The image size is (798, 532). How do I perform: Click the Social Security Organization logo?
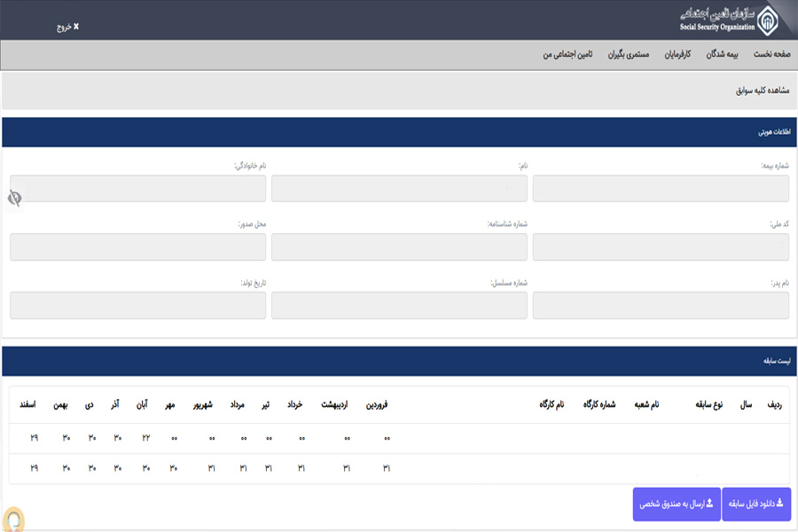[729, 20]
